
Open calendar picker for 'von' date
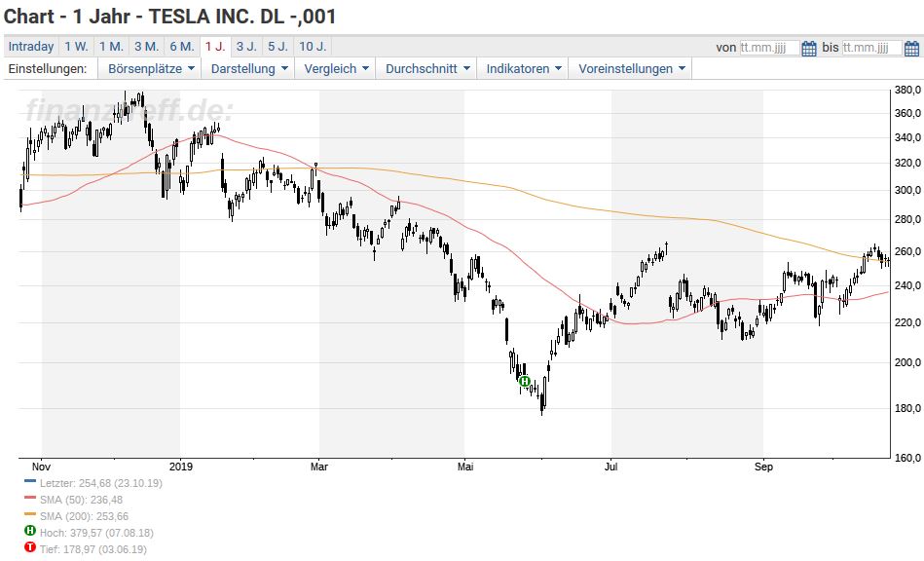[x=808, y=48]
